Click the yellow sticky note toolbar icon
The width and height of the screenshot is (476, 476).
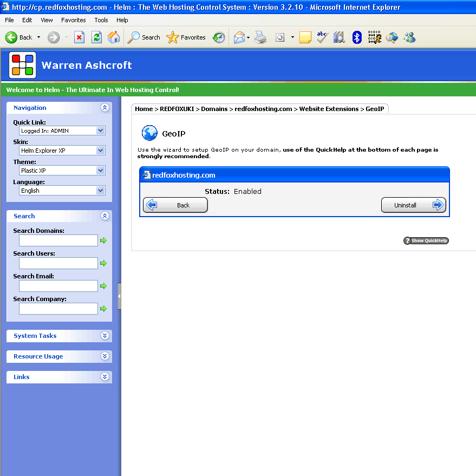305,37
